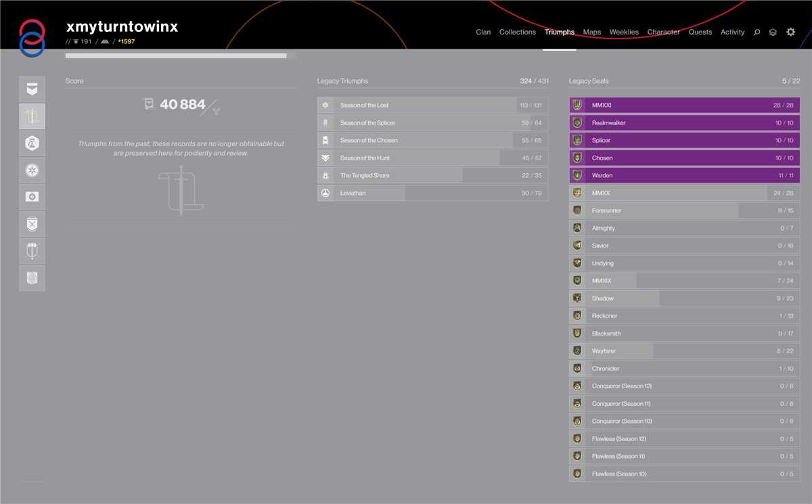
Task: Select the top chevron banner sidebar icon
Action: coord(32,89)
